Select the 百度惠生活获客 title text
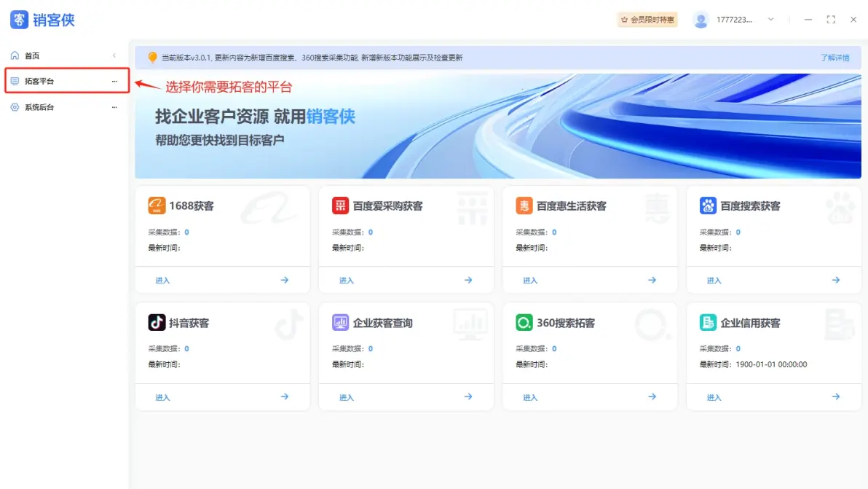Image resolution: width=868 pixels, height=489 pixels. pos(572,206)
